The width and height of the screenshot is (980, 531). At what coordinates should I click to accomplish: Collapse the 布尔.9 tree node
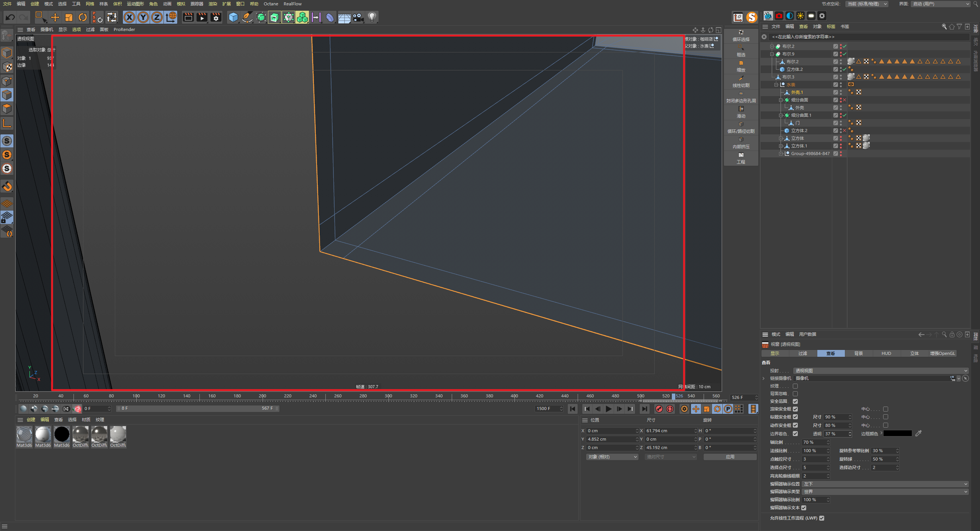point(772,54)
